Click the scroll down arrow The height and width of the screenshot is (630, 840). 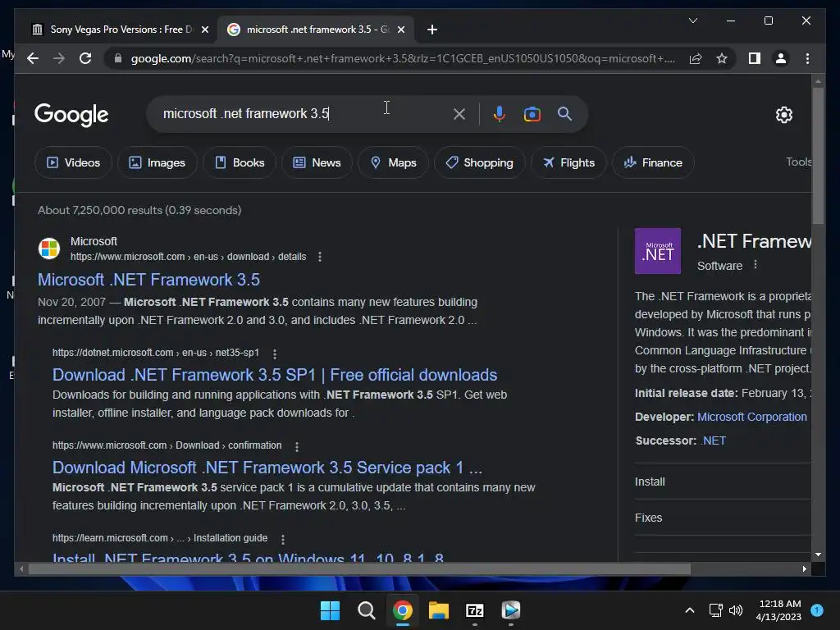818,555
